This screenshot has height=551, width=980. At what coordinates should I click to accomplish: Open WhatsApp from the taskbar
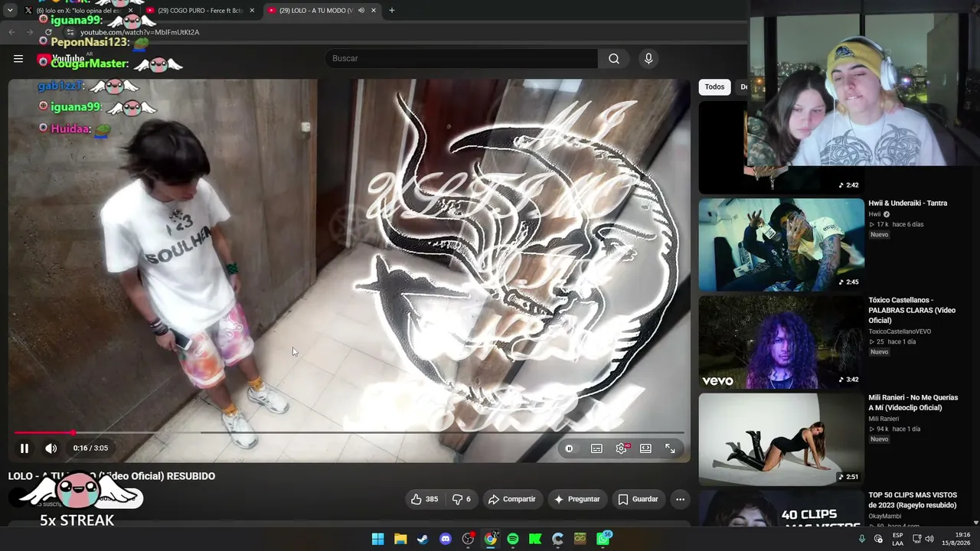point(603,539)
